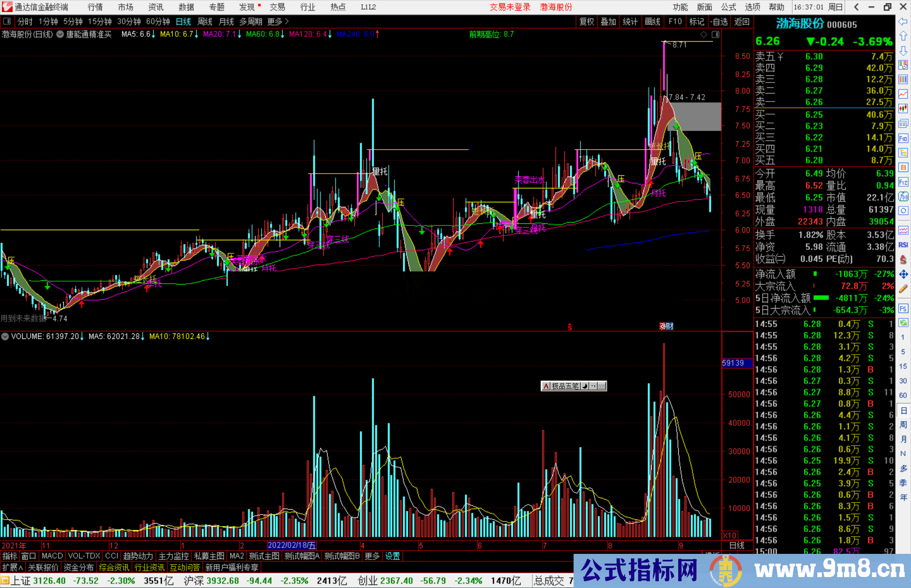911x588 pixels.
Task: Toggle the panel icon at chart top-right
Action: click(x=716, y=34)
